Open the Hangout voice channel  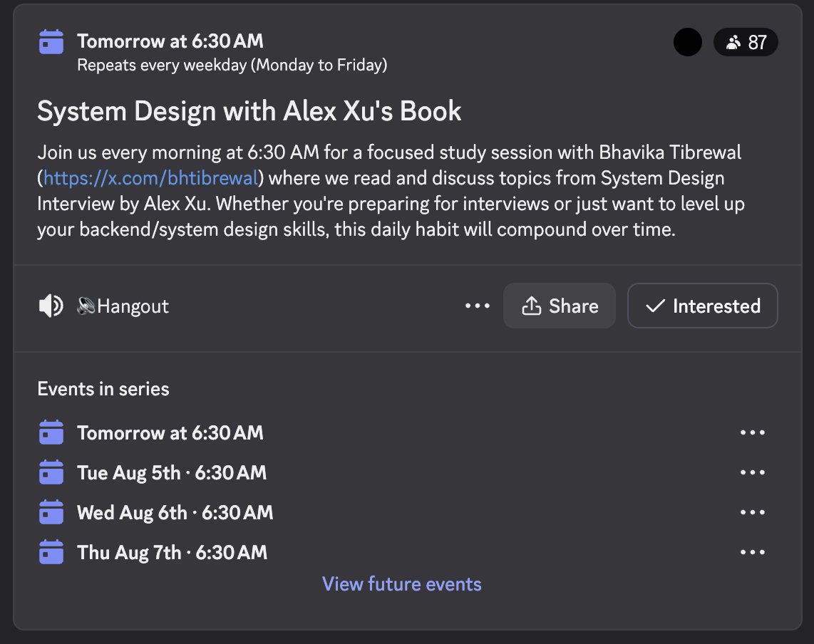coord(123,306)
